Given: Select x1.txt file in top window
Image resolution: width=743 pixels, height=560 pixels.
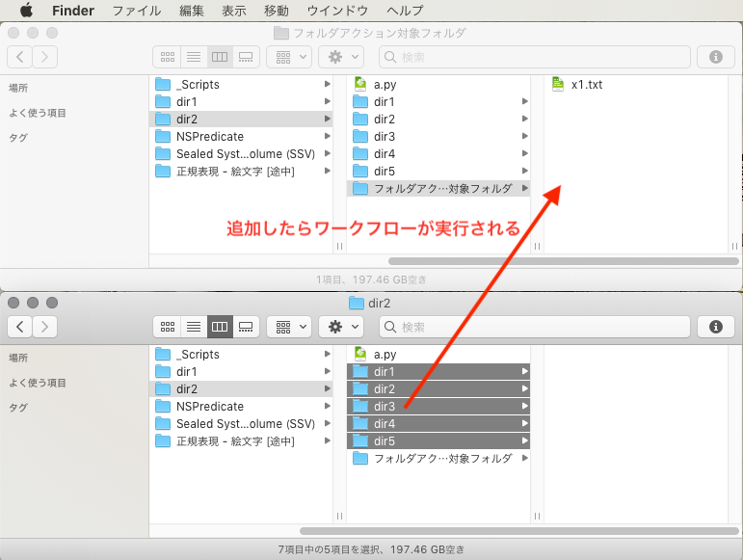Looking at the screenshot, I should 586,85.
